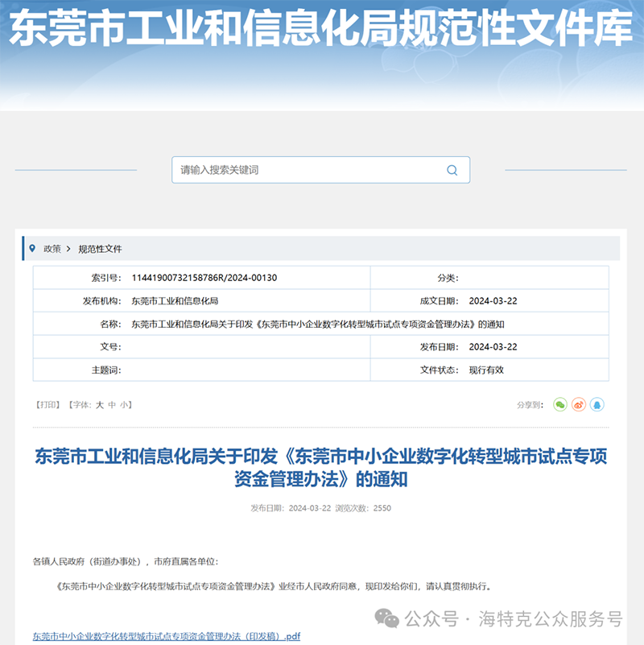The width and height of the screenshot is (644, 645).
Task: Click the breadcrumb chevron after 政策
Action: 69,249
